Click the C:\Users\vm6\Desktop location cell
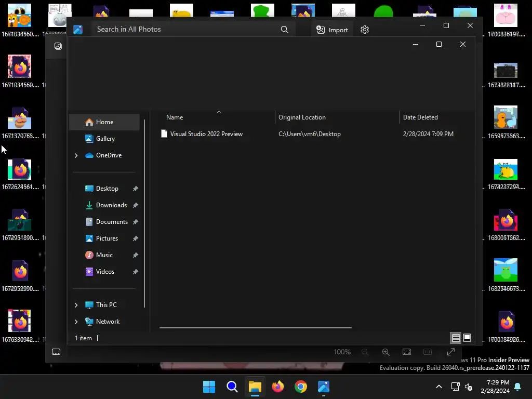The height and width of the screenshot is (399, 532). 310,134
